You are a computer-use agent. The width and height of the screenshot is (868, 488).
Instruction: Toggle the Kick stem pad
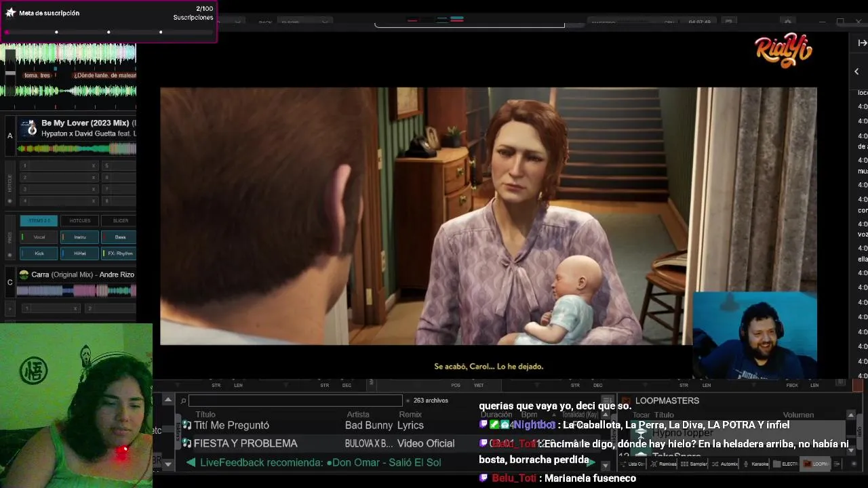click(39, 253)
